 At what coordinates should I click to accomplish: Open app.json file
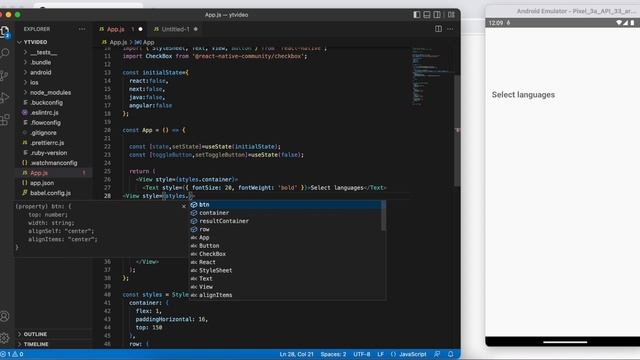[x=42, y=183]
